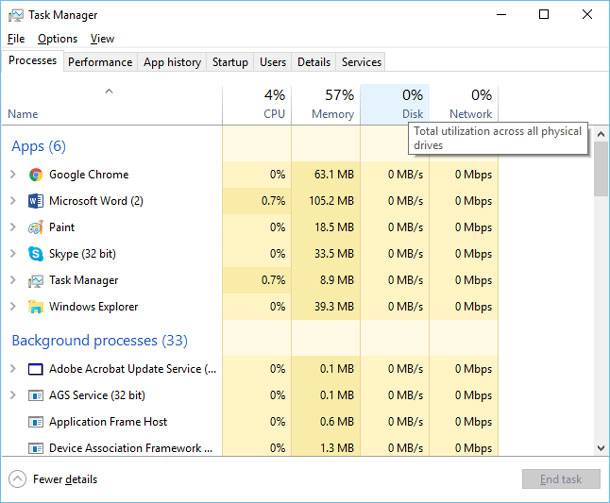The width and height of the screenshot is (610, 503).
Task: Sort by the Memory column header
Action: (x=326, y=105)
